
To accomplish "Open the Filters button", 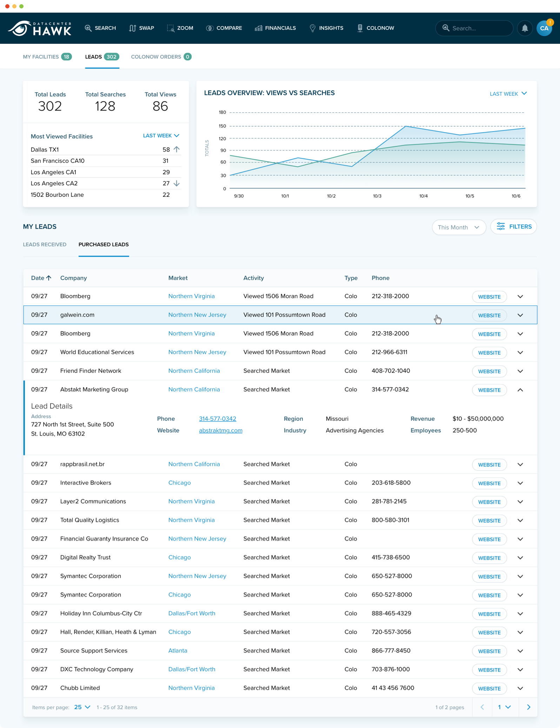I will click(x=513, y=227).
